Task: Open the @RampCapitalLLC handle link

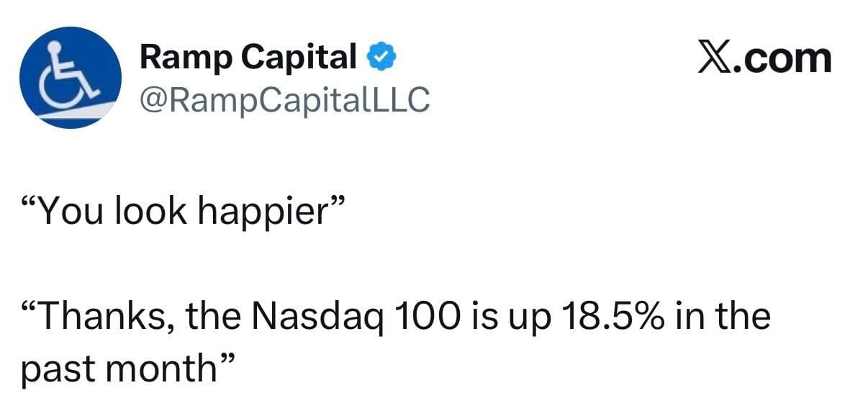Action: 284,100
